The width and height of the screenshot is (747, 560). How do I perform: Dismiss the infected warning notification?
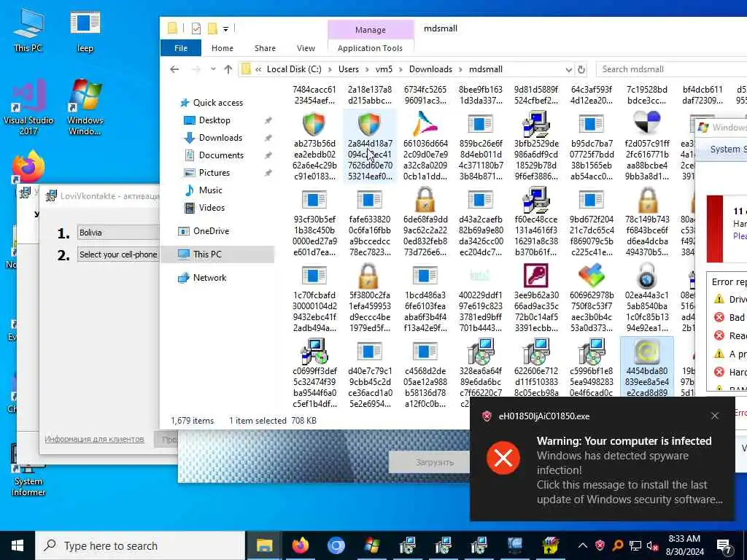tap(715, 416)
